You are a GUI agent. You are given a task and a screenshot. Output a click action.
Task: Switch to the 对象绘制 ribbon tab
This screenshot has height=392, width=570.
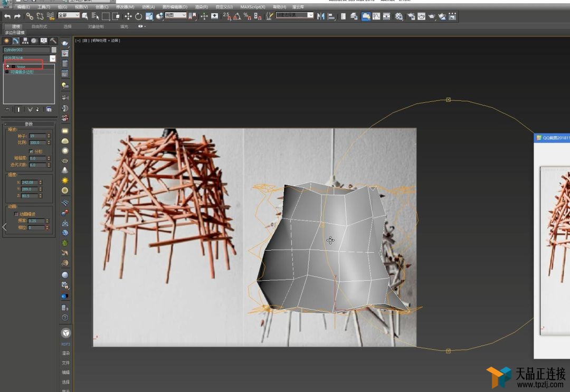click(96, 26)
